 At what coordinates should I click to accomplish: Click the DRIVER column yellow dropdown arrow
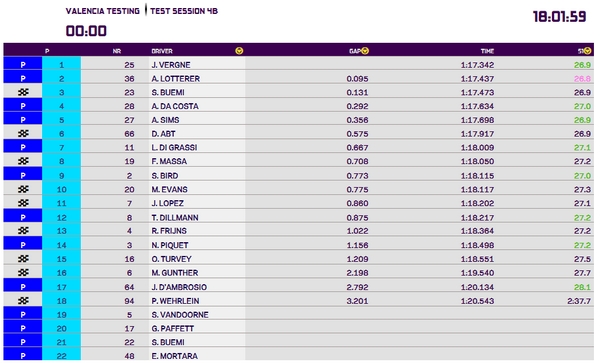point(239,50)
